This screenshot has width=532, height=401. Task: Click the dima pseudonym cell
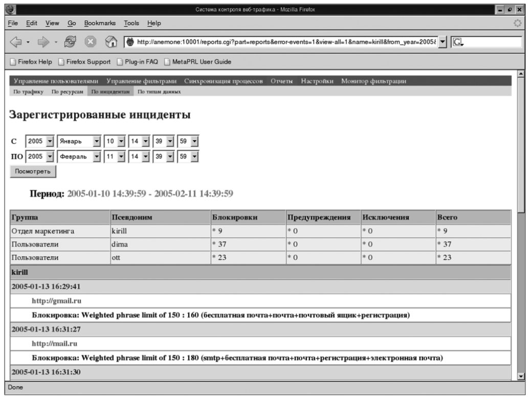click(161, 244)
